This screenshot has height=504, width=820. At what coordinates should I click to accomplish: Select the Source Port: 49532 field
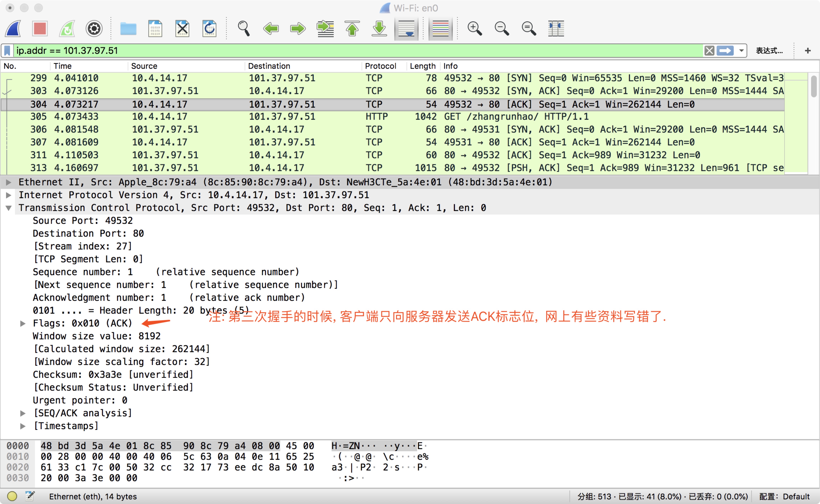83,221
